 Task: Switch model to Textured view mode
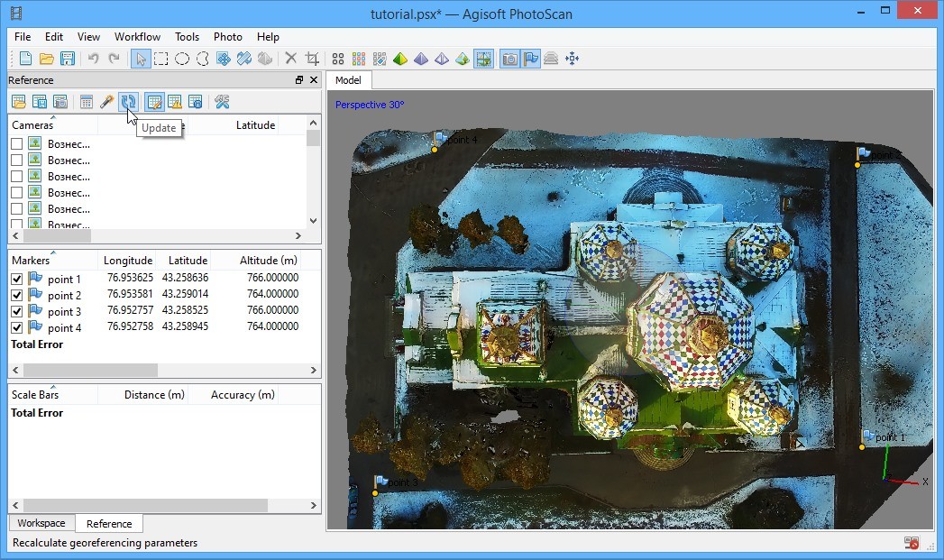[463, 59]
